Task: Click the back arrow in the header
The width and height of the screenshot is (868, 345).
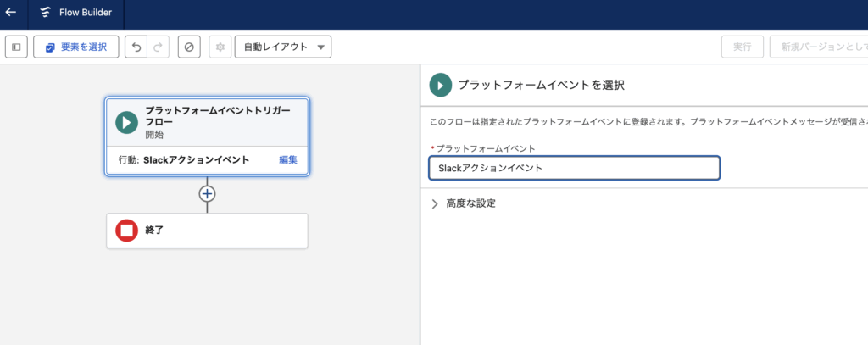Action: click(x=11, y=13)
